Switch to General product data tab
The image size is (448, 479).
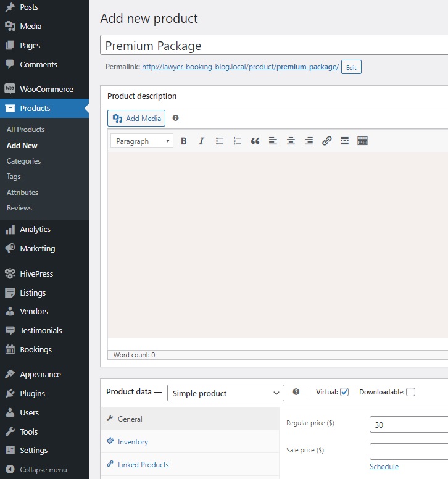click(190, 419)
